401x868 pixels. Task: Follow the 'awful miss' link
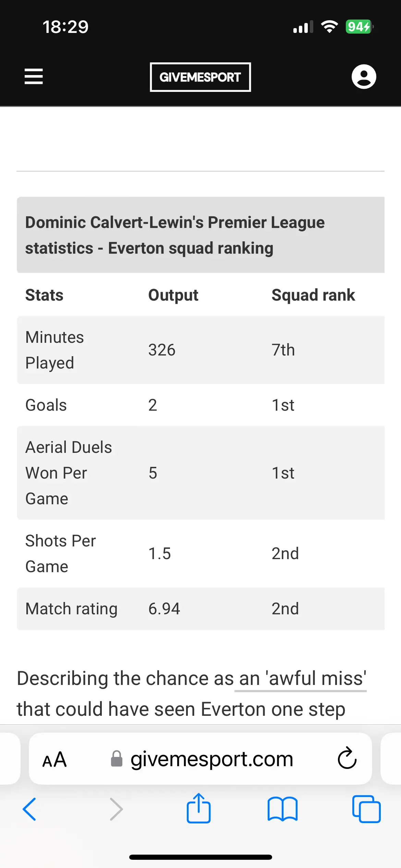301,678
